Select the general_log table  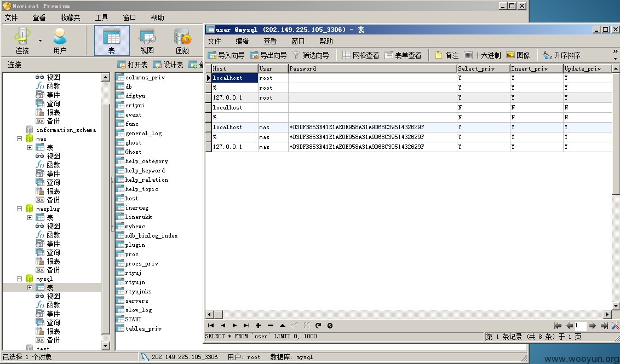[x=143, y=133]
